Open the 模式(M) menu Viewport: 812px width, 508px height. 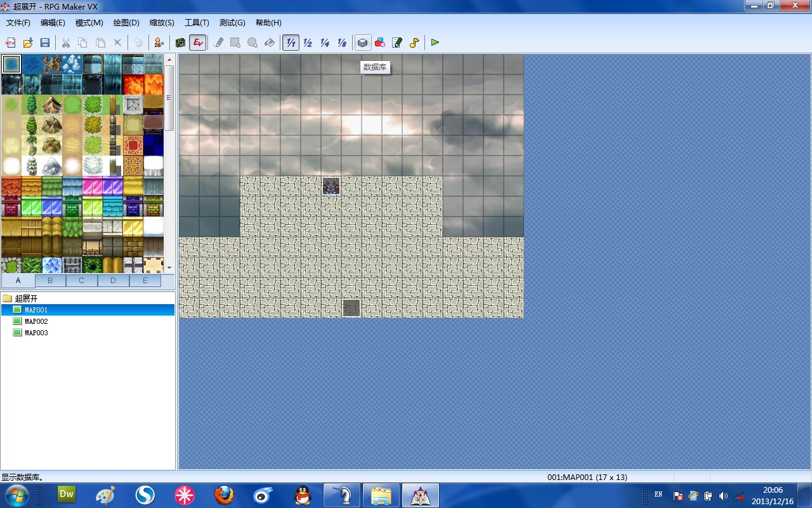pyautogui.click(x=89, y=23)
